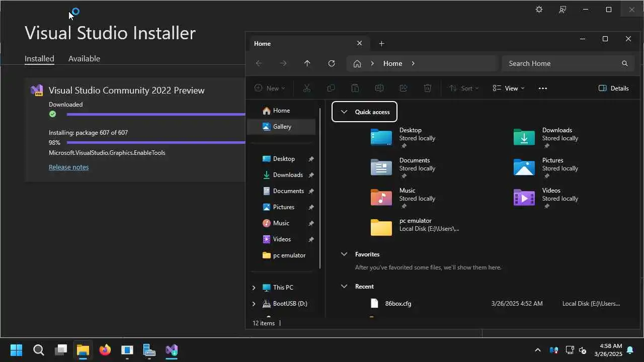The width and height of the screenshot is (644, 362).
Task: Open pinned Music in navigation pane
Action: coord(281,223)
